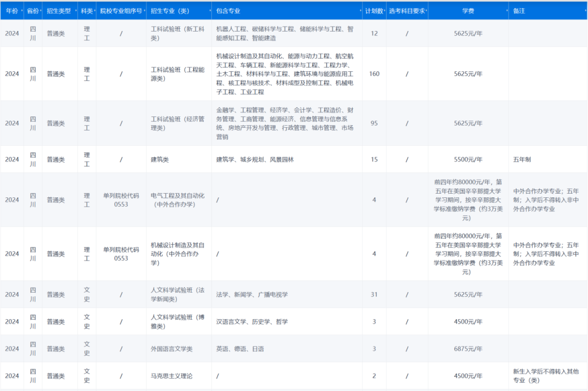This screenshot has height=391, width=588.
Task: Open the 包含专业 column filter icon
Action: (x=360, y=10)
